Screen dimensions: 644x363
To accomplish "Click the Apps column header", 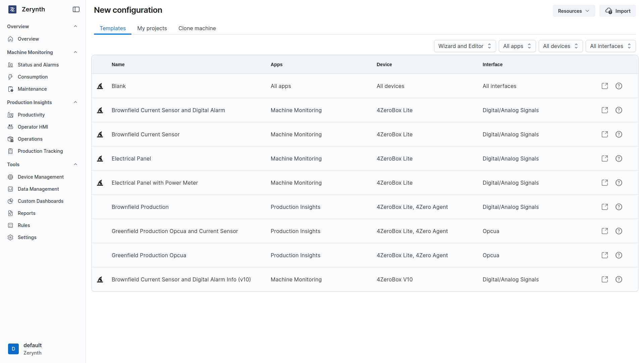I will click(x=276, y=64).
